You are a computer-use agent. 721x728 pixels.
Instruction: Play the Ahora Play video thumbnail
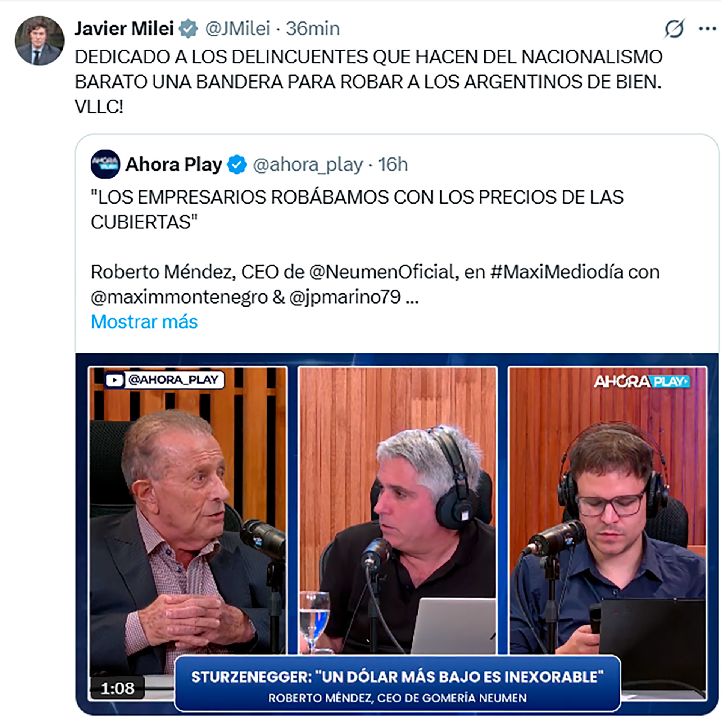(x=397, y=533)
